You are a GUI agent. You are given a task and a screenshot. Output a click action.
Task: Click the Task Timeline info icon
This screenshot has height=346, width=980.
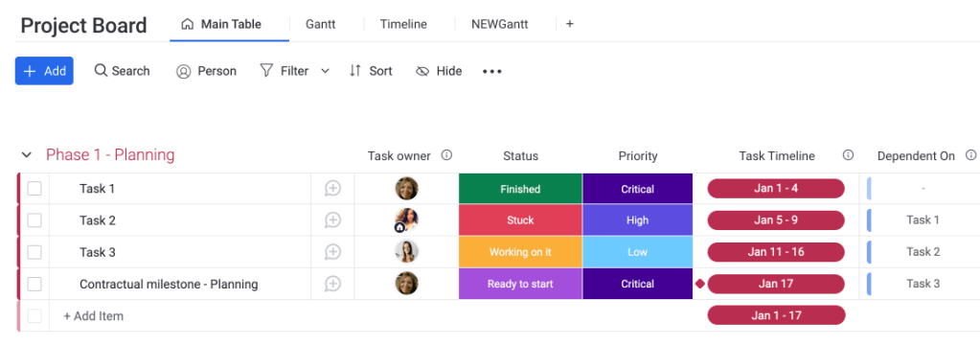[848, 155]
